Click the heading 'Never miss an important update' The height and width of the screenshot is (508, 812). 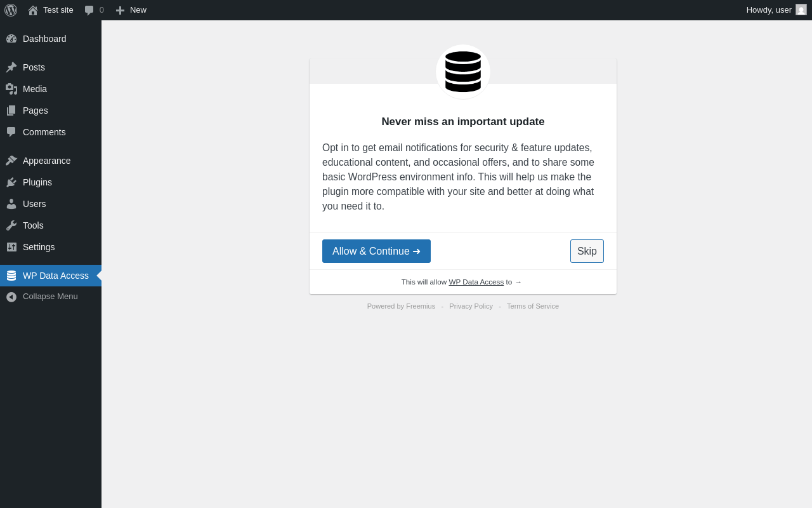point(463,122)
